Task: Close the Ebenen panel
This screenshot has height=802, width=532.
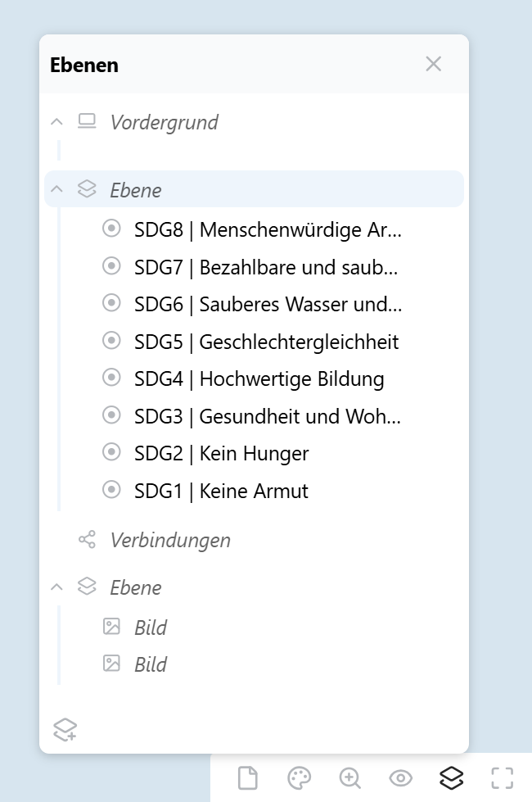Action: tap(434, 64)
